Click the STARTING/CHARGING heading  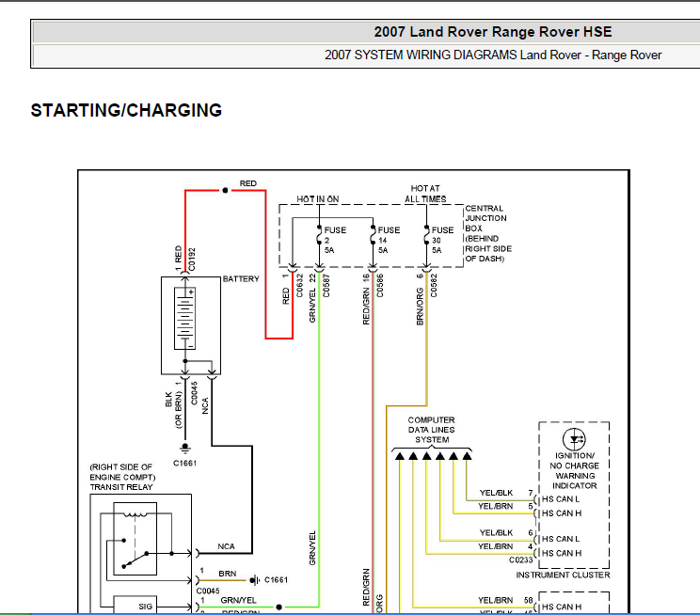pyautogui.click(x=126, y=110)
